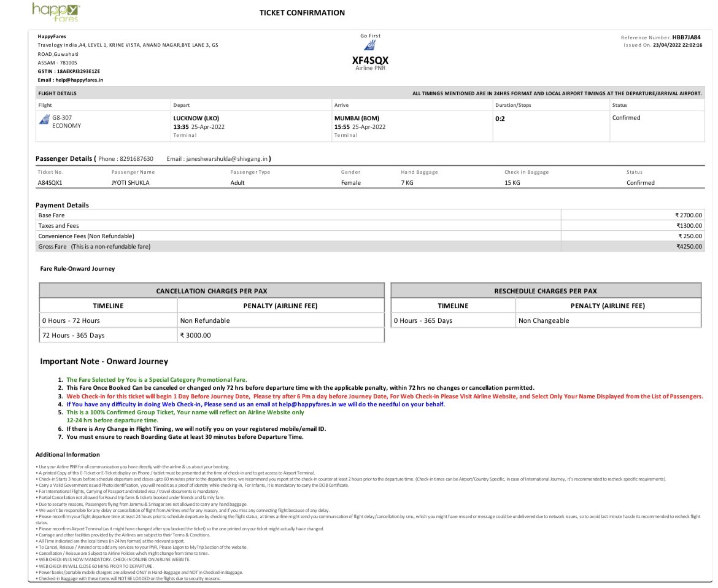Click the Confirmed status in passenger row
The height and width of the screenshot is (588, 718).
[640, 183]
